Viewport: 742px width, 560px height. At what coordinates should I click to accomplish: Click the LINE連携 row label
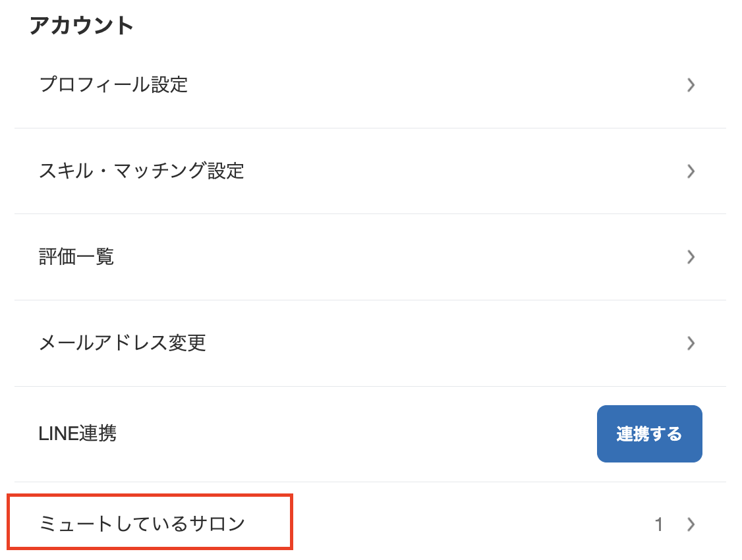[x=77, y=434]
